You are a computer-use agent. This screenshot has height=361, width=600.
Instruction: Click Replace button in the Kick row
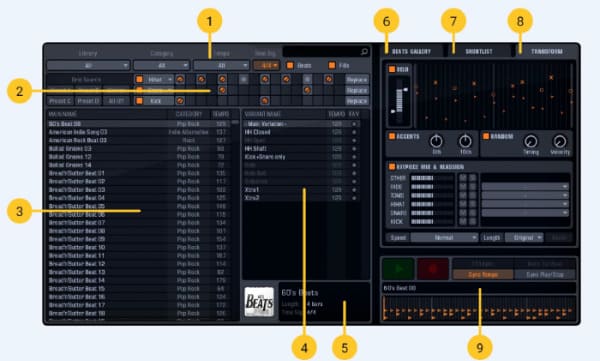pos(357,101)
